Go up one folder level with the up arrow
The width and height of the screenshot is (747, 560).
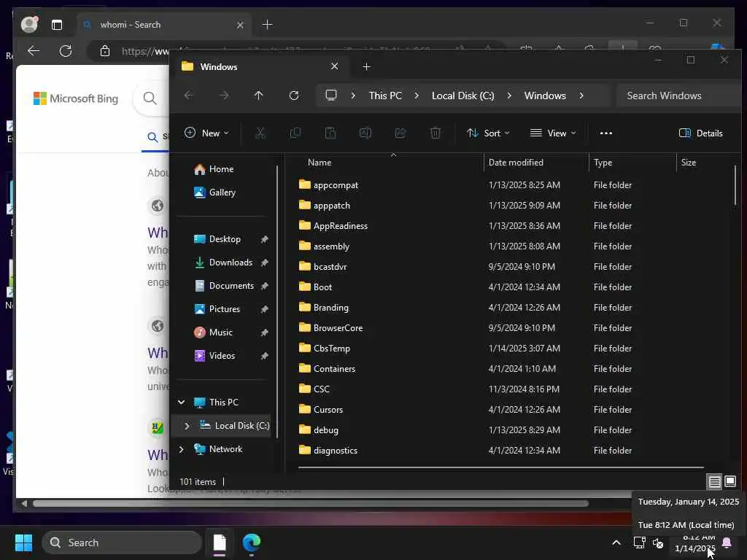click(259, 96)
